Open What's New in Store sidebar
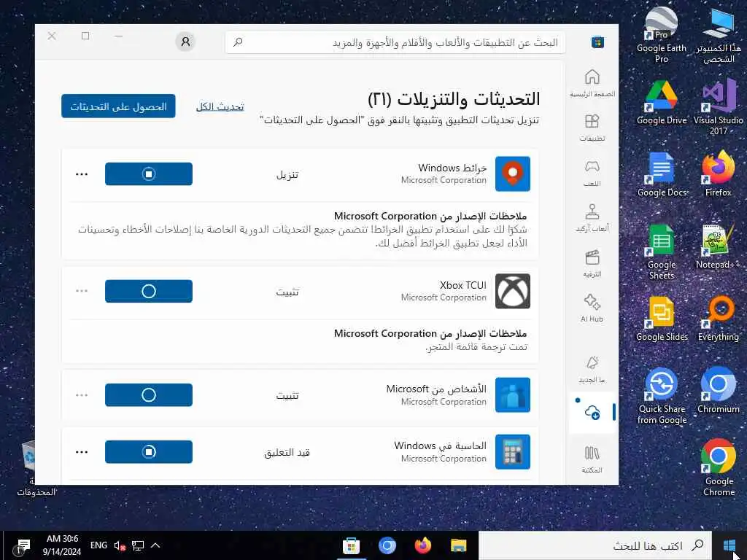This screenshot has width=747, height=560. pos(592,369)
